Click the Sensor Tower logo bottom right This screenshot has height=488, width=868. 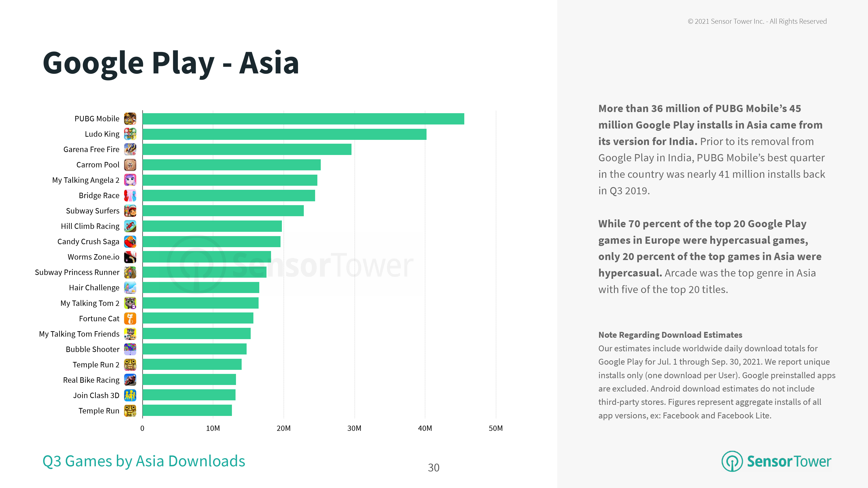pos(776,461)
